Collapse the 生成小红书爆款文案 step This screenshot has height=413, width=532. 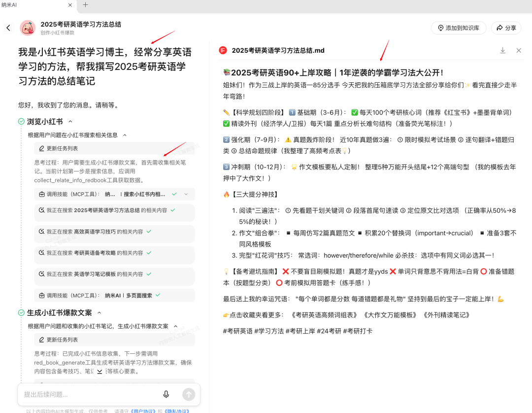(99, 312)
